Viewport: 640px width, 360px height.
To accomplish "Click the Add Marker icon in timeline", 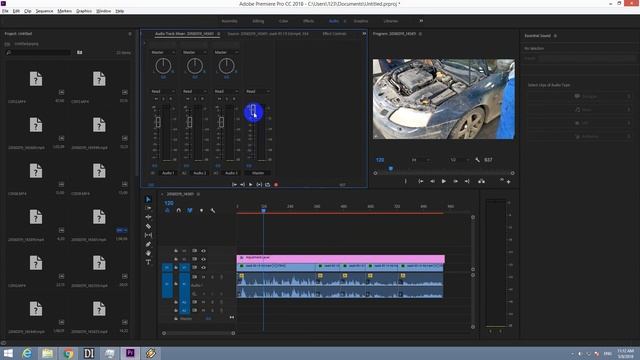I will 201,211.
